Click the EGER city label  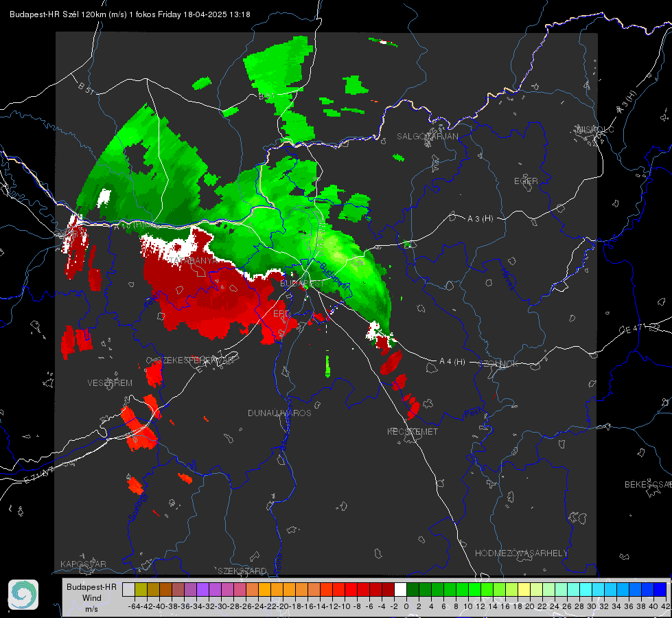pyautogui.click(x=526, y=181)
